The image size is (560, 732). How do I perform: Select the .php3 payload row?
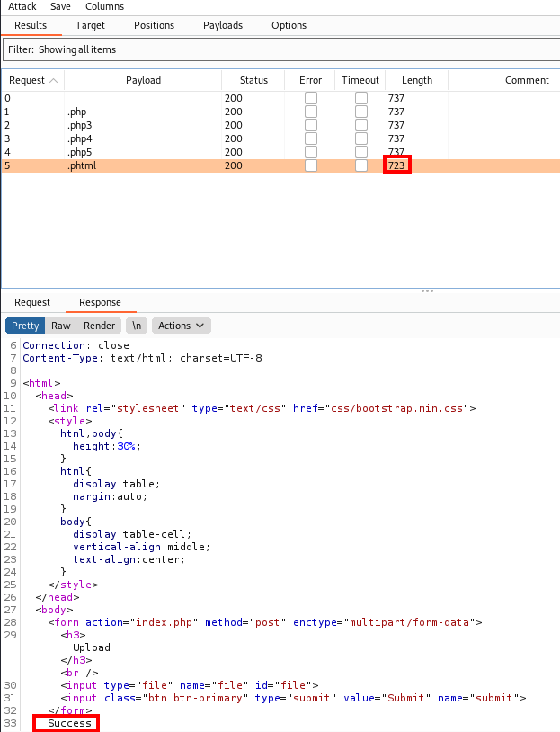(x=281, y=125)
